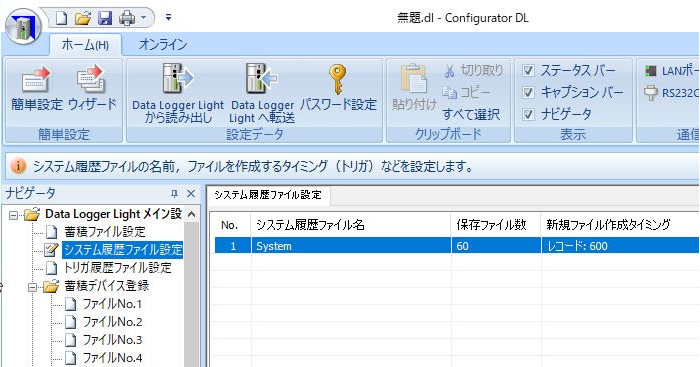Collapse Data Logger Light メイン設定 tree node
700x367 pixels.
14,215
